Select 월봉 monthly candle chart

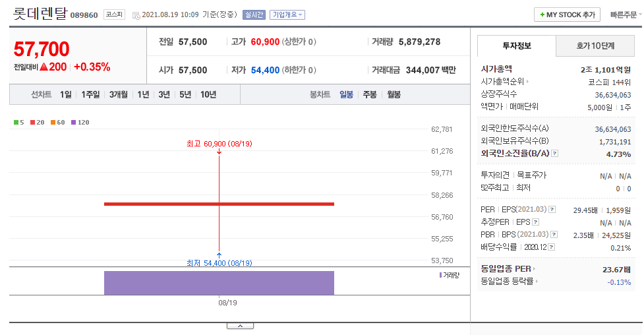click(394, 94)
